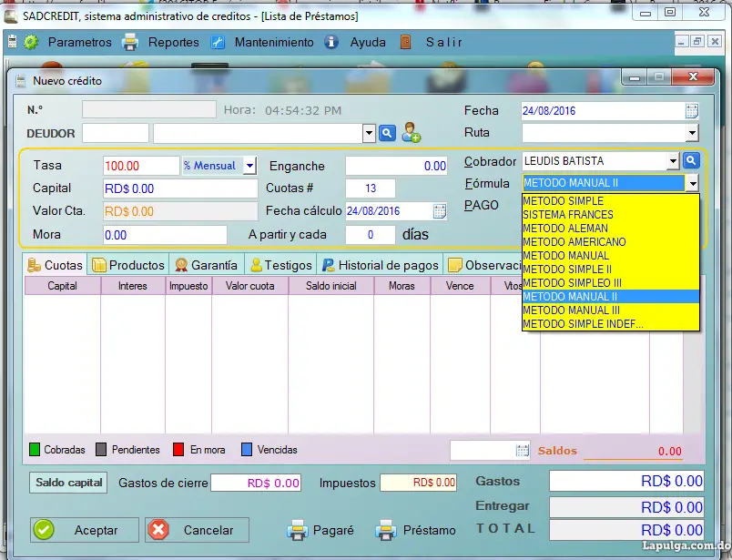The width and height of the screenshot is (732, 560).
Task: Click the search debtor magnifier icon
Action: 387,134
